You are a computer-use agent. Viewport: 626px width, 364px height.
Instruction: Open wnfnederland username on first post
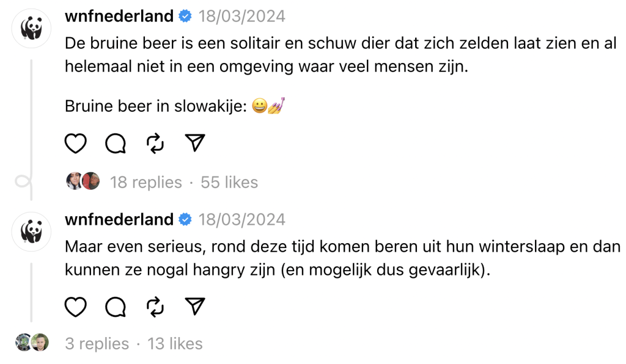click(x=119, y=16)
